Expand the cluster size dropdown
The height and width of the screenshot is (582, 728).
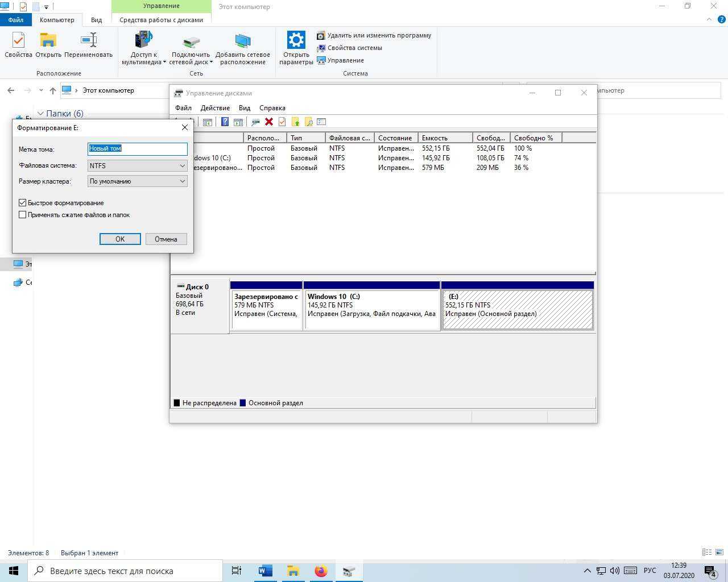click(x=137, y=181)
